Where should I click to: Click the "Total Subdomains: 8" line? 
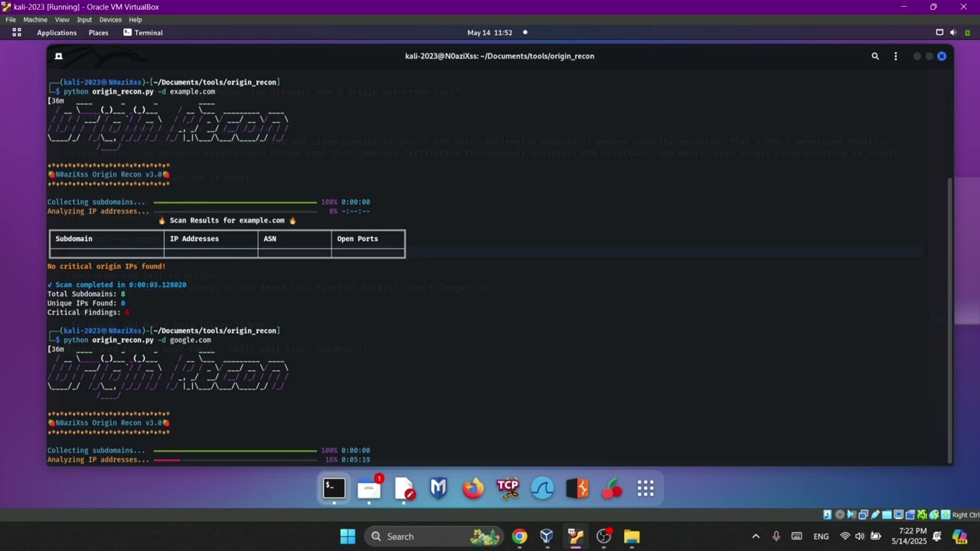(x=86, y=294)
